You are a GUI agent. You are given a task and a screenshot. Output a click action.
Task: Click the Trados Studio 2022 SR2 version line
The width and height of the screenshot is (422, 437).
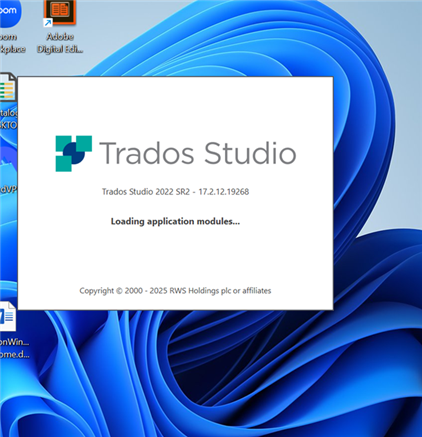175,192
